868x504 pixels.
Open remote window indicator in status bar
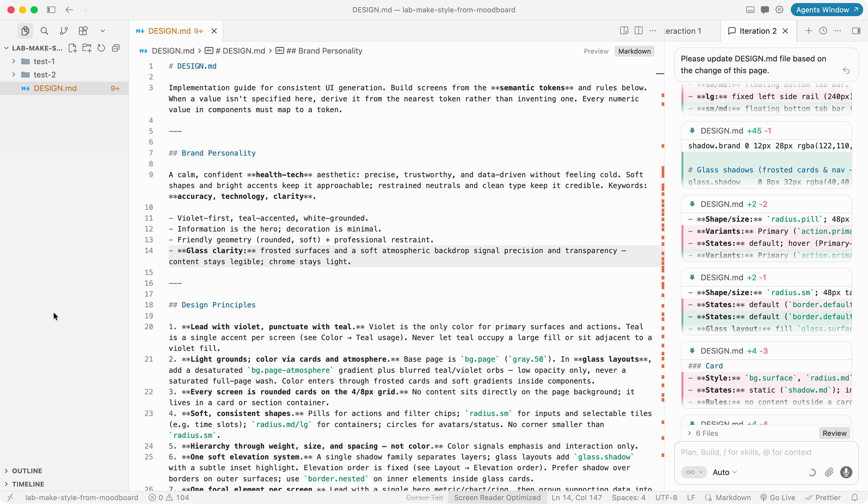10,498
